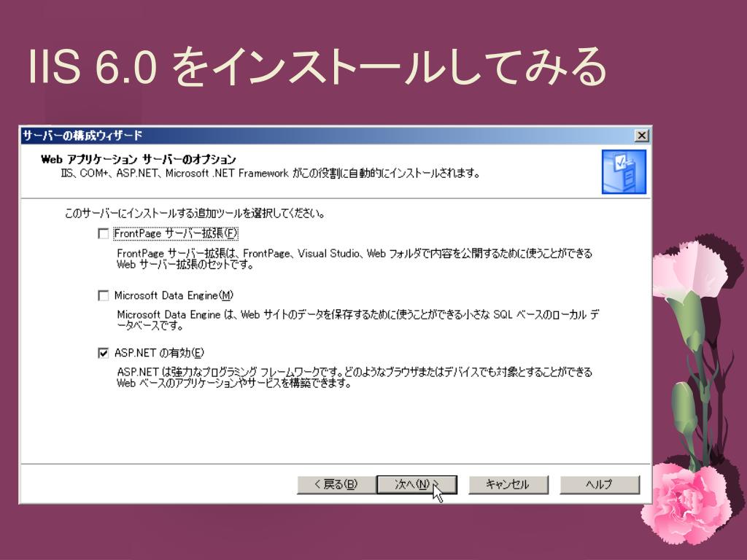Cancel the wizard with キャンセル
This screenshot has height=560, width=747.
click(508, 485)
